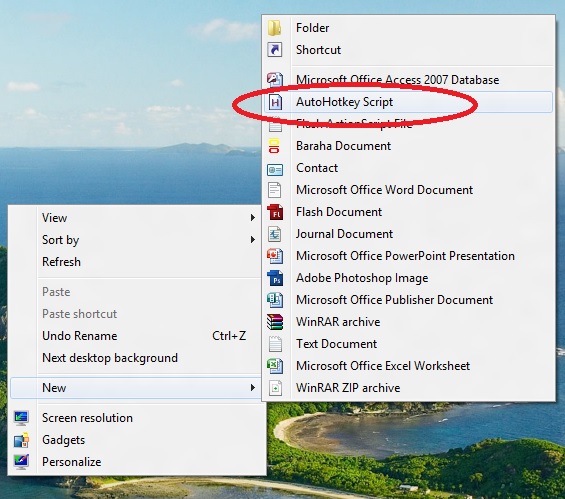565x499 pixels.
Task: Click the WinRAR ZIP archive icon
Action: pos(275,388)
